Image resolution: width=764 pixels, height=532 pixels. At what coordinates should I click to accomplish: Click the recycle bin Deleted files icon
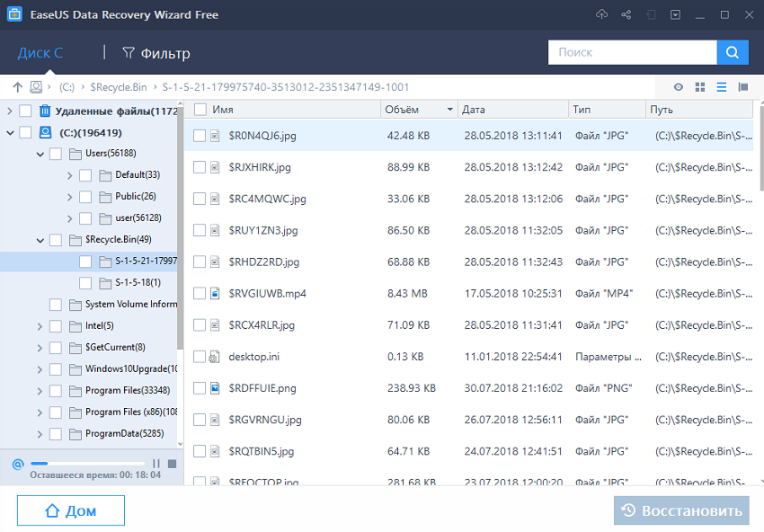[x=45, y=111]
